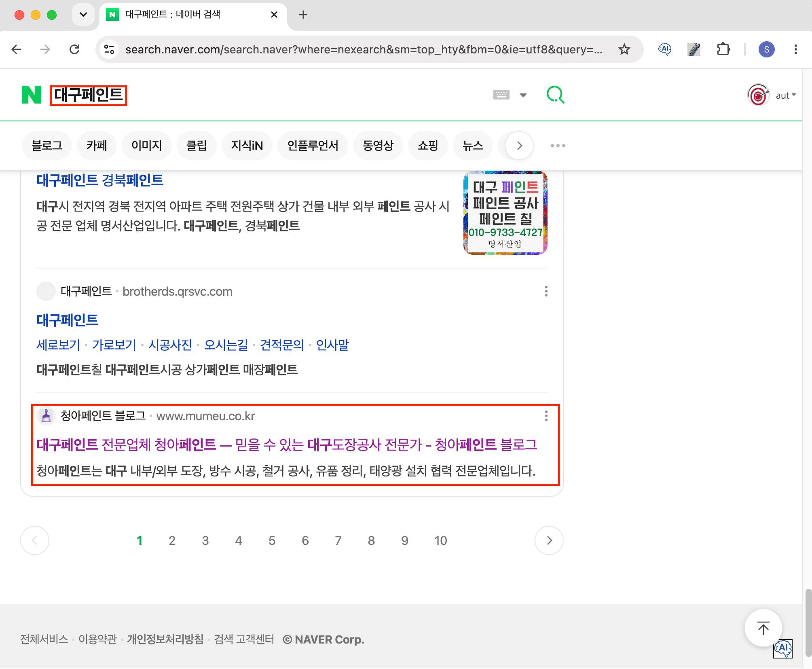Open the 견적문의 sublink

(282, 345)
